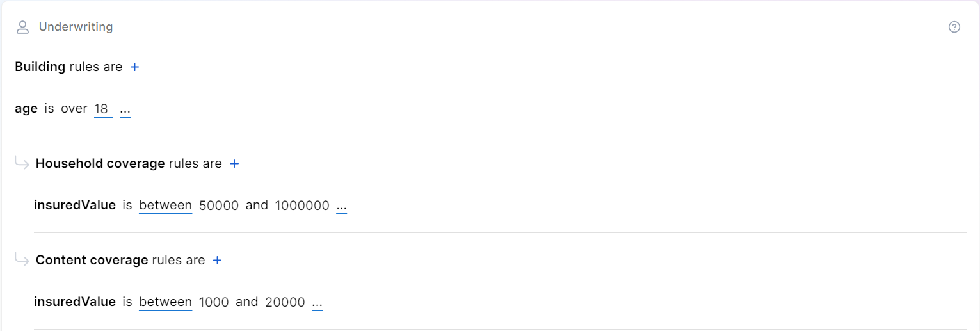Edit the age value 18 field

coord(102,109)
